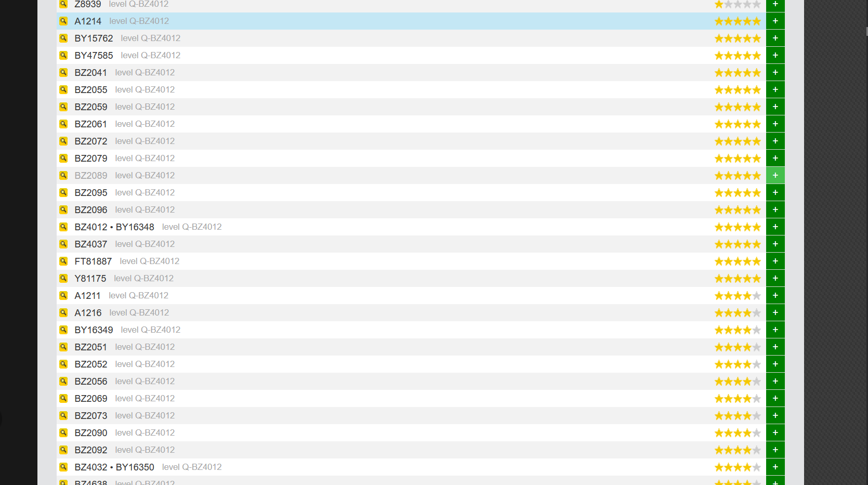
Task: Click the magnifier icon for BZ2090
Action: coord(63,433)
